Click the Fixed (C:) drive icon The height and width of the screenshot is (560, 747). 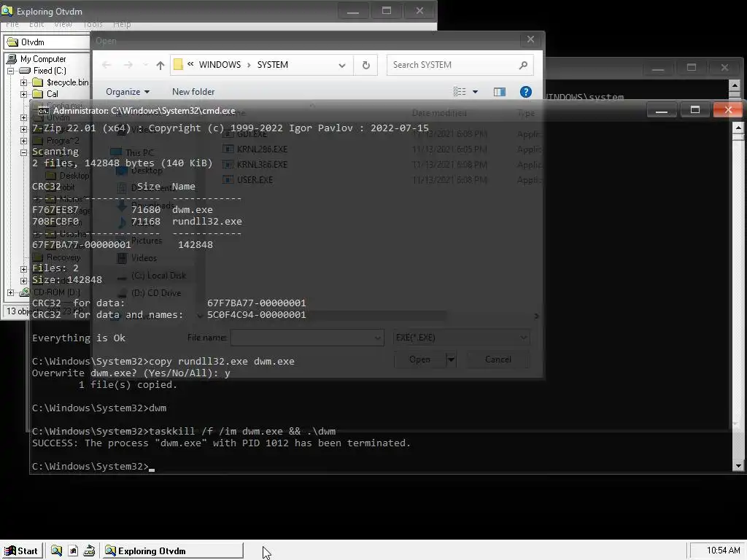tap(25, 71)
